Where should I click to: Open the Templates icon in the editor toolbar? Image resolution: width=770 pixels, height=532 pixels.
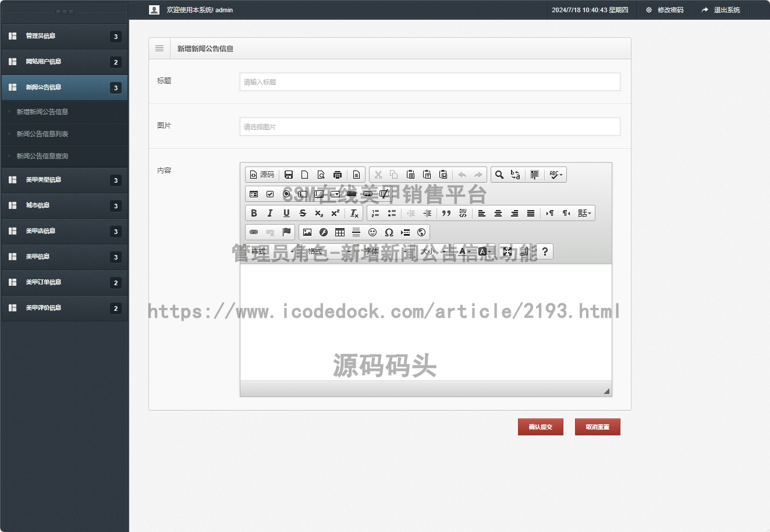[x=357, y=175]
